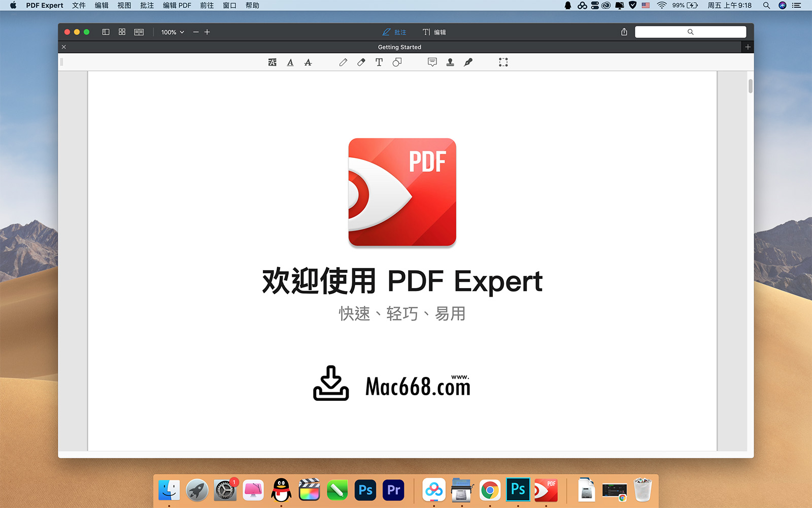The height and width of the screenshot is (508, 812).
Task: Add a note comment
Action: [432, 62]
